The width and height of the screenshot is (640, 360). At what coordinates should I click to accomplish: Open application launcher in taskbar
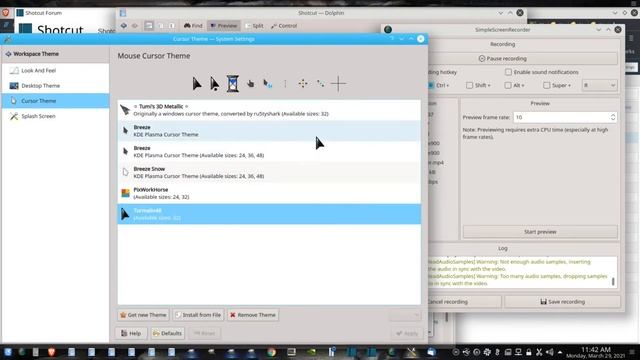(7, 352)
